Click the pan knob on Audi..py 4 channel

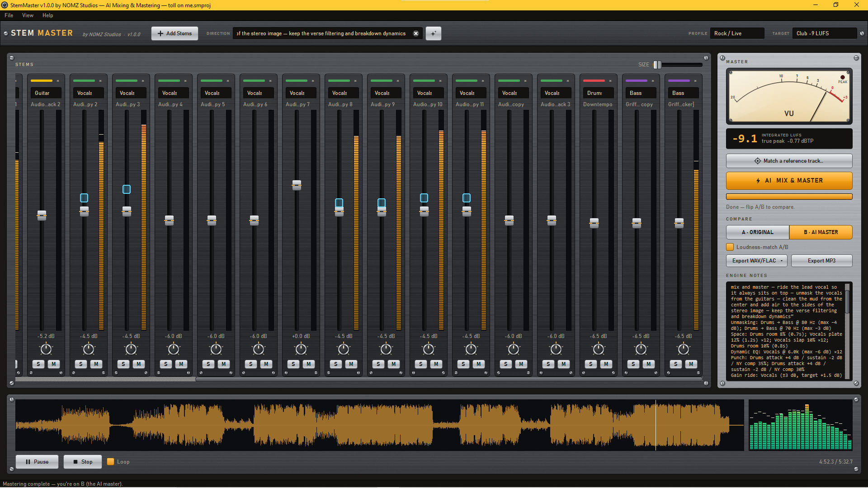pyautogui.click(x=174, y=349)
